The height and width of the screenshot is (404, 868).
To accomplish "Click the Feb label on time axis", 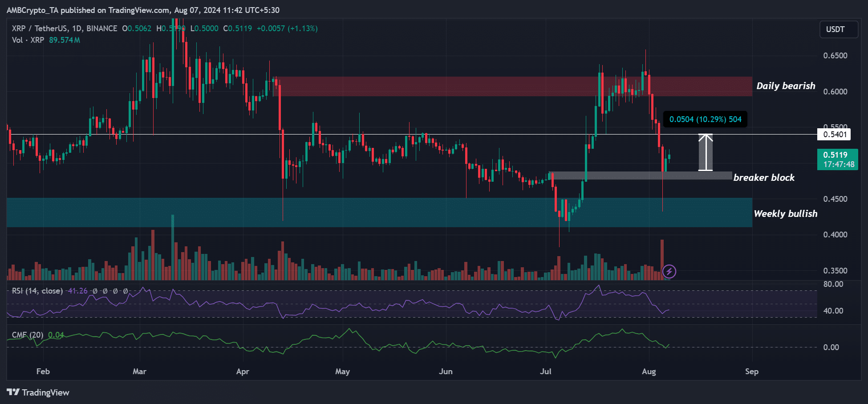I will (43, 371).
